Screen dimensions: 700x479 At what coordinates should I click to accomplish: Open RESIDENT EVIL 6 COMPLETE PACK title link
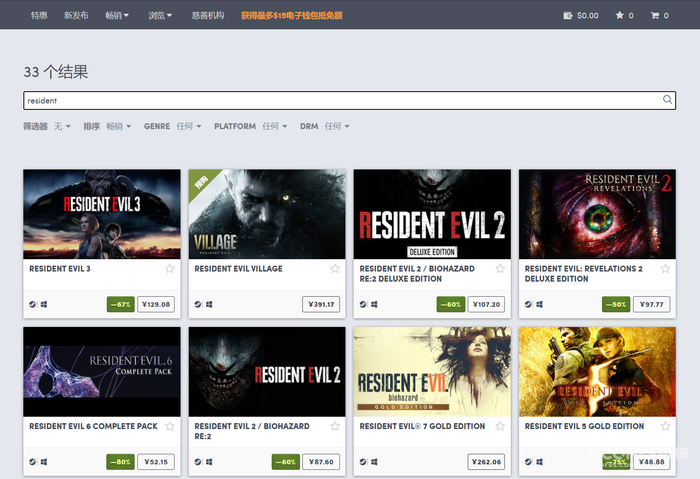click(93, 426)
